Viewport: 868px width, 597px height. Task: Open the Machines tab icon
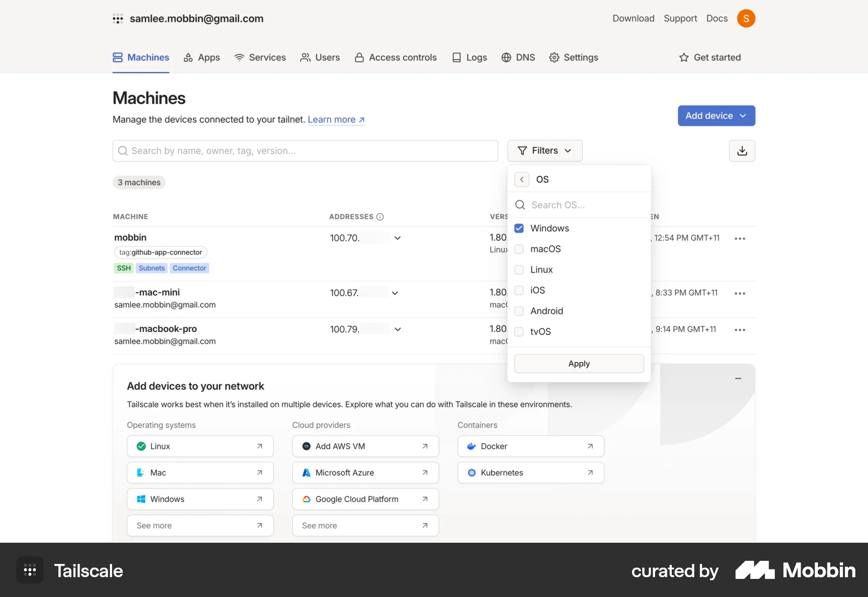[x=118, y=57]
